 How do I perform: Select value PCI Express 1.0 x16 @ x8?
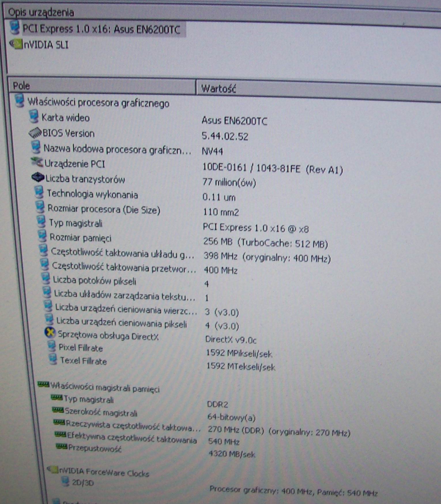256,228
